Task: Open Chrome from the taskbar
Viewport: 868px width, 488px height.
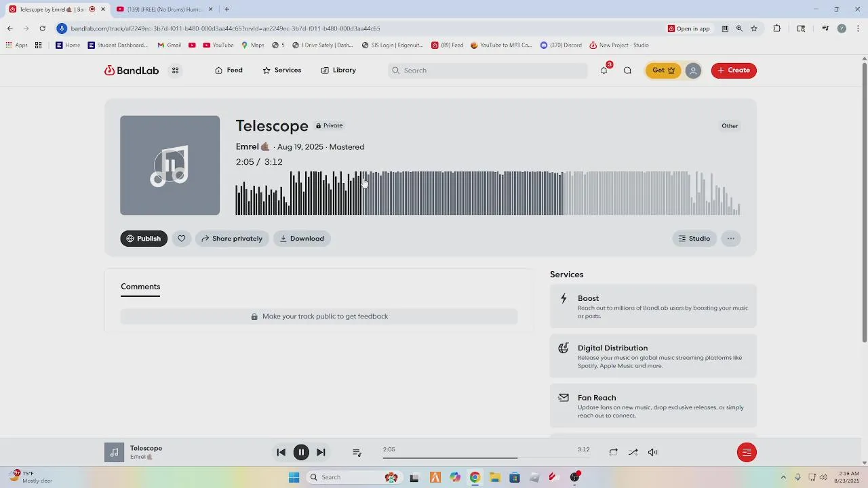Action: point(475,477)
